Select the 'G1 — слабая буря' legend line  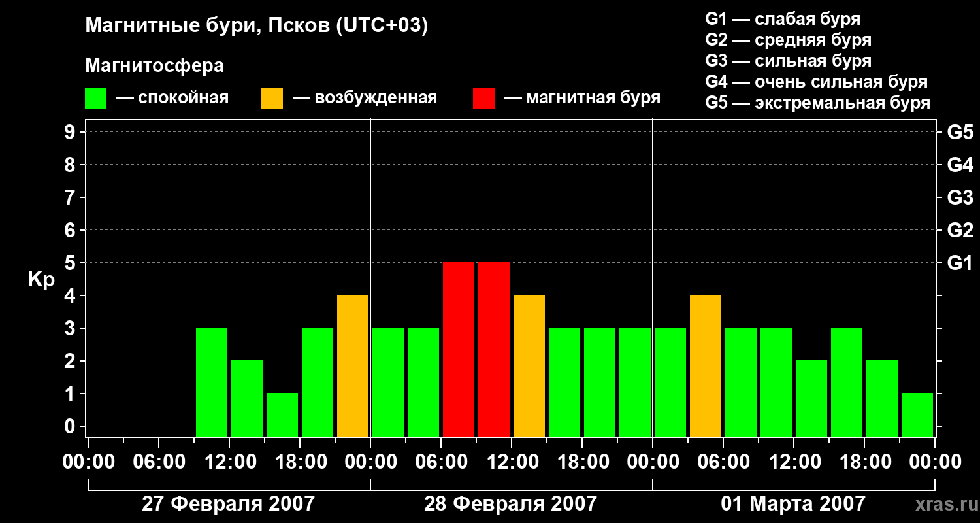tap(783, 19)
